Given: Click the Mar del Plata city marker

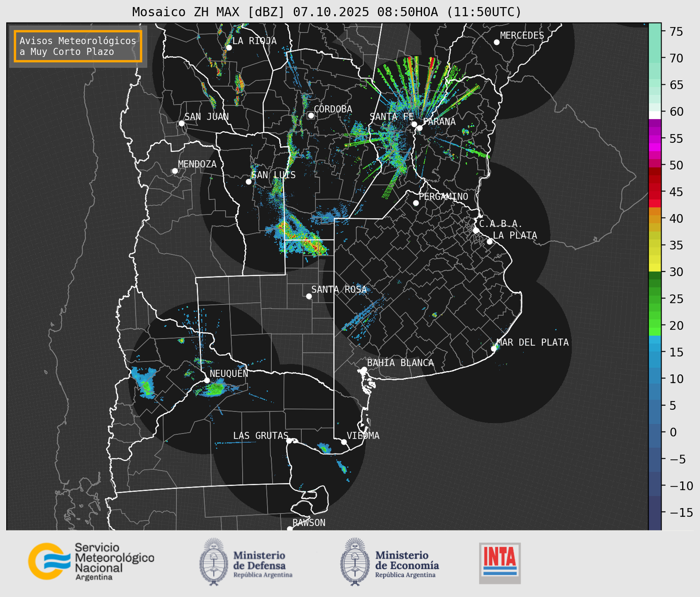Looking at the screenshot, I should pos(494,348).
